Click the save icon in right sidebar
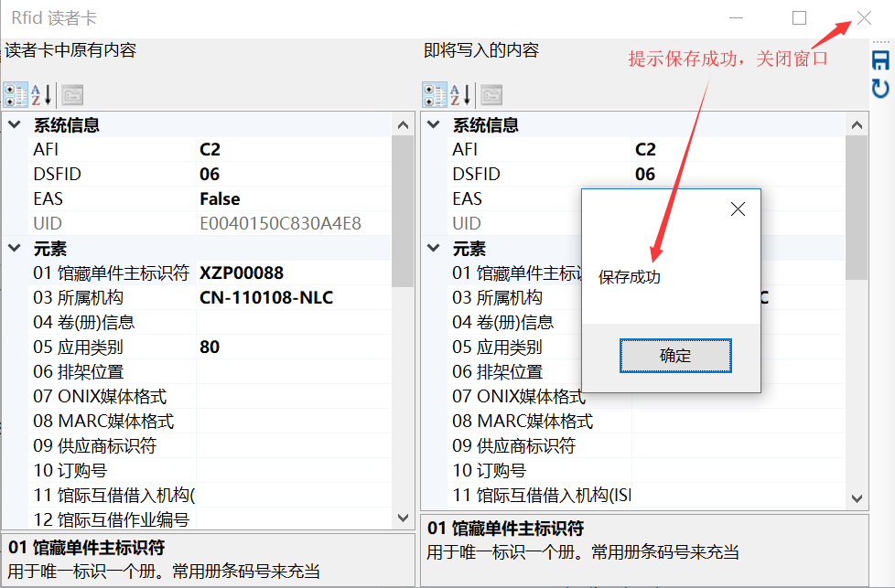Image resolution: width=895 pixels, height=588 pixels. point(880,60)
